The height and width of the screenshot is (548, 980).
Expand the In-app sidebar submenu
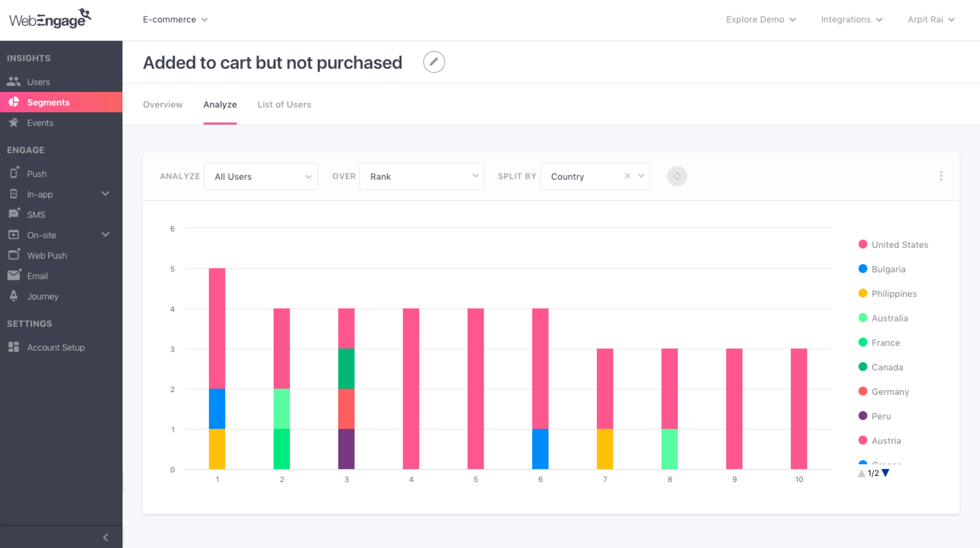[105, 194]
